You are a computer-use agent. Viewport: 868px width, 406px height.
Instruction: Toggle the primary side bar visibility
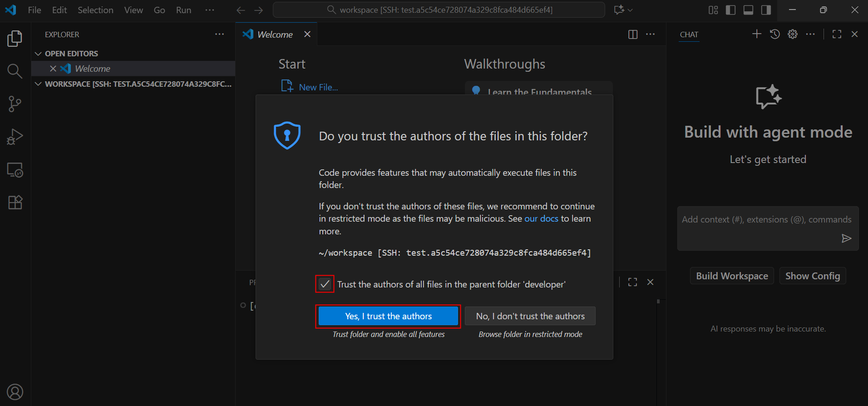click(x=730, y=10)
